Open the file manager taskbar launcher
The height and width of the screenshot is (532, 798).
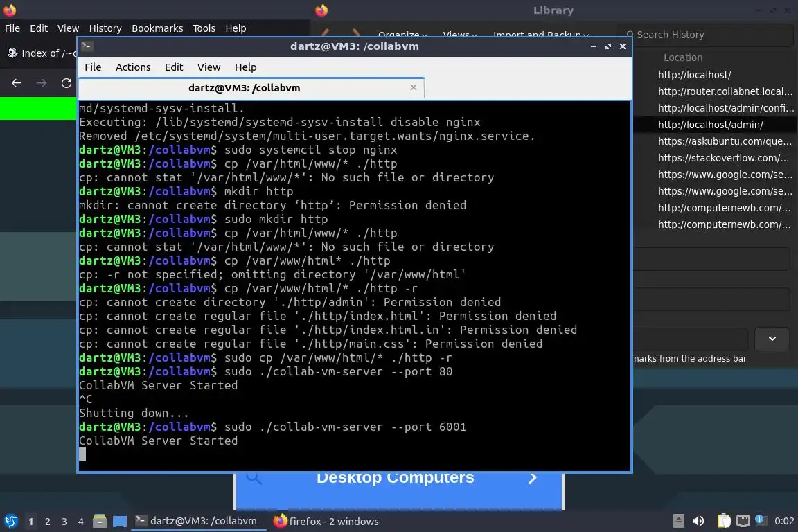[100, 522]
